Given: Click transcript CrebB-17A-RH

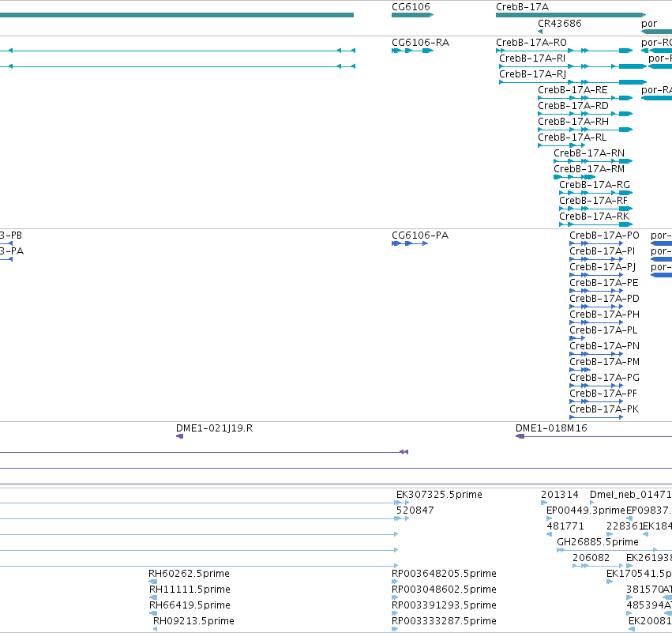Looking at the screenshot, I should click(573, 122).
